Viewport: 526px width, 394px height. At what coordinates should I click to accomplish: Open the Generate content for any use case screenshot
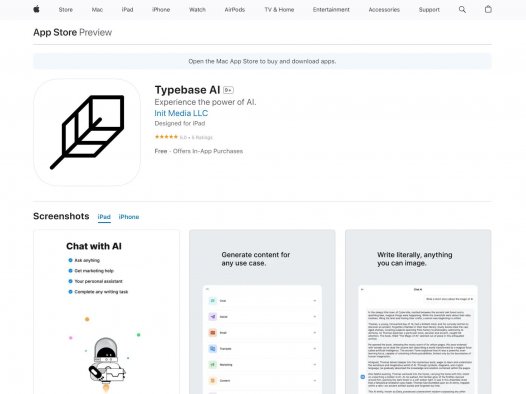[262, 312]
